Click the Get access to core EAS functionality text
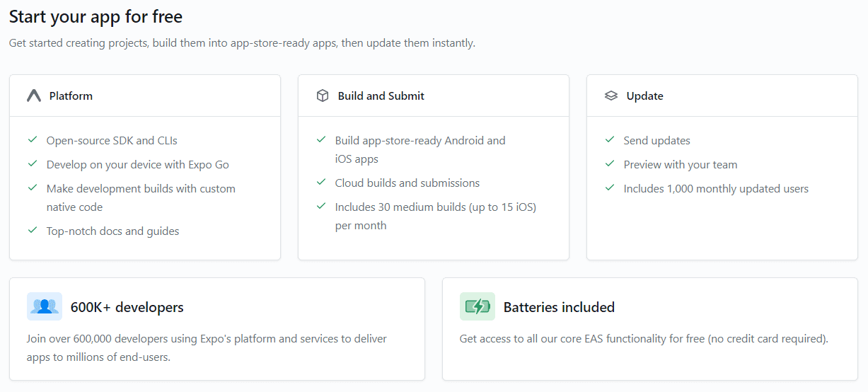 [644, 339]
